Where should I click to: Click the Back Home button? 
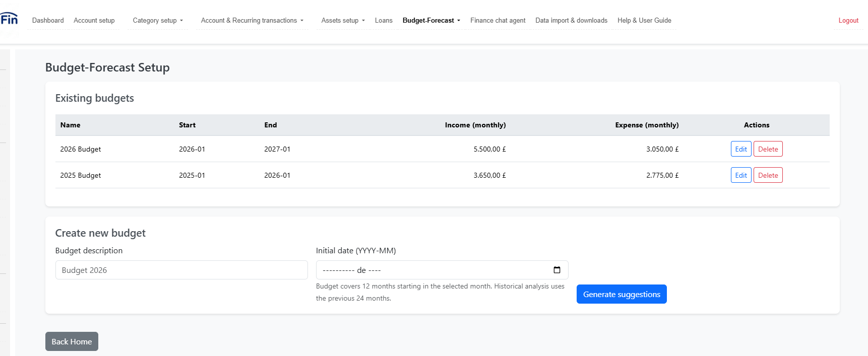point(72,341)
